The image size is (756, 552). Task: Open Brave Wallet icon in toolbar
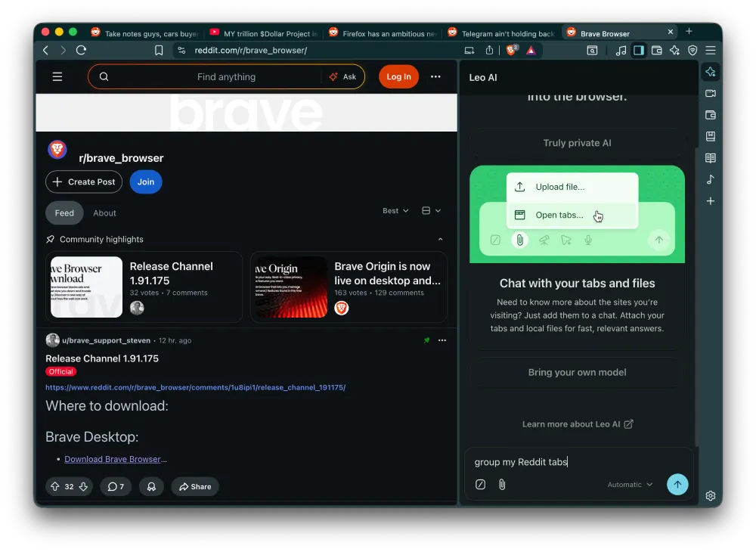[x=657, y=50]
